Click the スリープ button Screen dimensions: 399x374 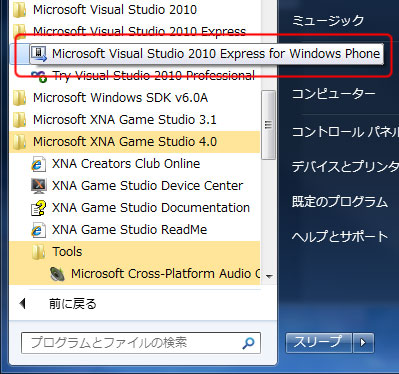tap(319, 342)
